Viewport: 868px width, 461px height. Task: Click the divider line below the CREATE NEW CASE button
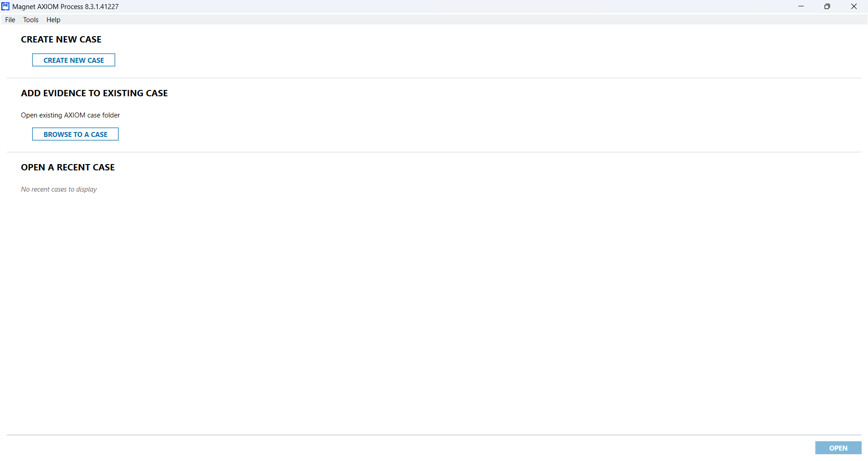[x=434, y=78]
